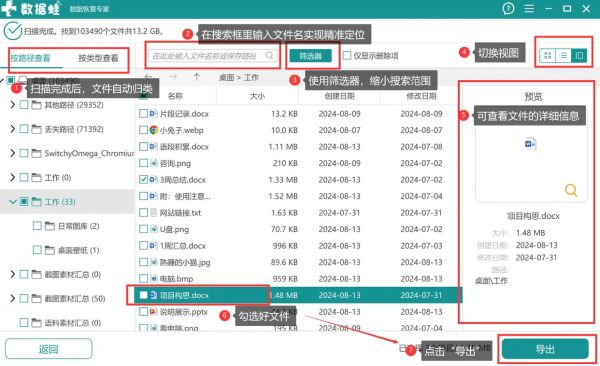This screenshot has width=600, height=366.
Task: Open the 筛选器 filter button
Action: point(310,56)
